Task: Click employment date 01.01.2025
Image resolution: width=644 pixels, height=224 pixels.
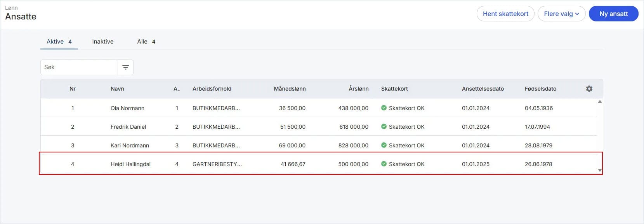Action: coord(476,164)
